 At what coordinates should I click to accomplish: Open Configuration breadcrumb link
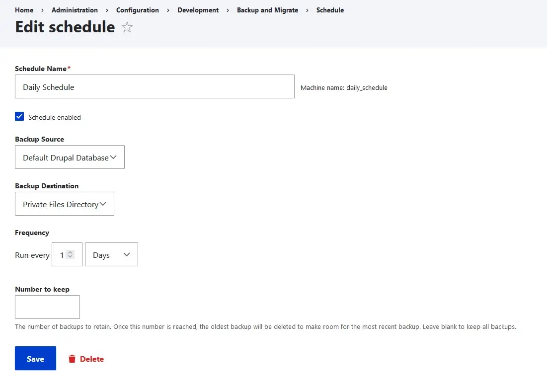[x=138, y=10]
